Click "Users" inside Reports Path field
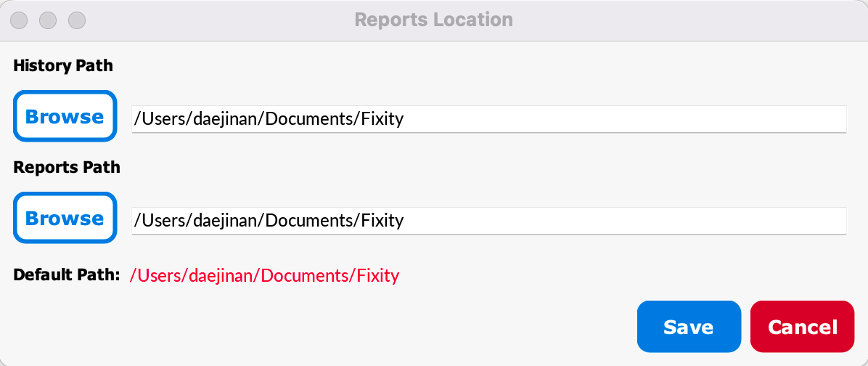 point(163,221)
